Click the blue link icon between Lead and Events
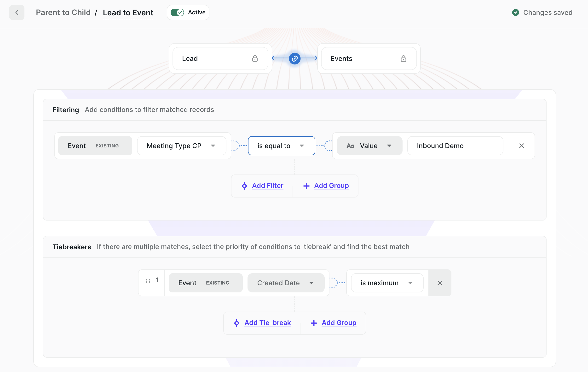The height and width of the screenshot is (372, 588). [x=294, y=58]
